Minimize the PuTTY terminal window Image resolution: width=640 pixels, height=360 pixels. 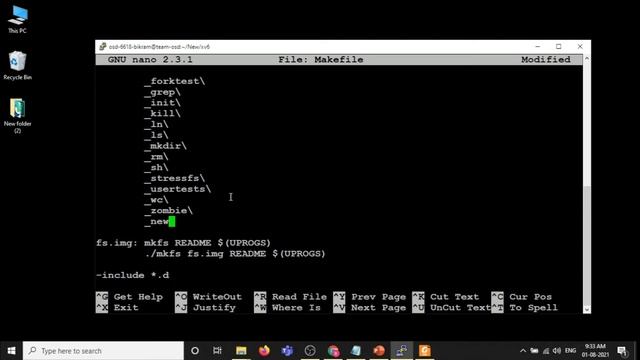(538, 47)
